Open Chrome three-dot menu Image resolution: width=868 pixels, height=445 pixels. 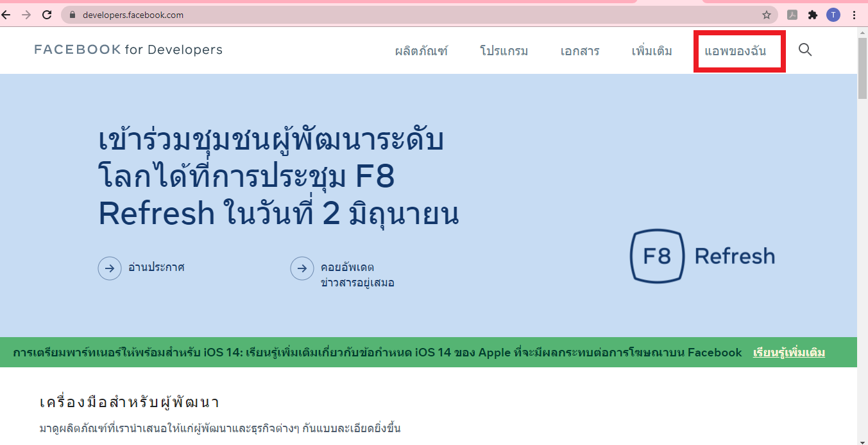coord(854,15)
